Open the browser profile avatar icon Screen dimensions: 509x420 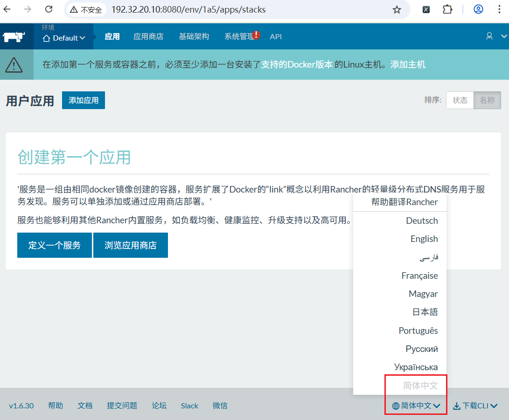pos(478,9)
